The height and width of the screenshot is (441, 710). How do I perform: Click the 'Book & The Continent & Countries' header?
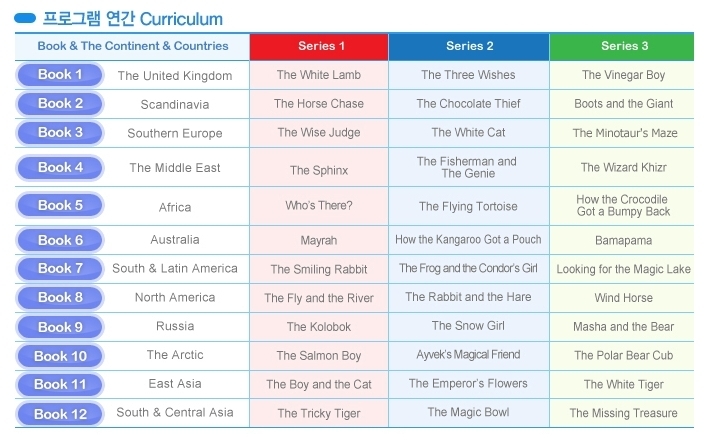tap(133, 46)
